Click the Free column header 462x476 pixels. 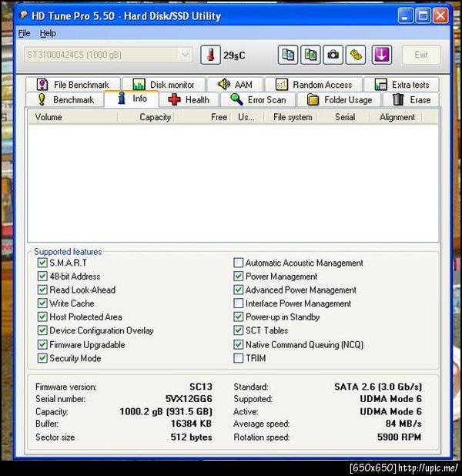coord(203,117)
